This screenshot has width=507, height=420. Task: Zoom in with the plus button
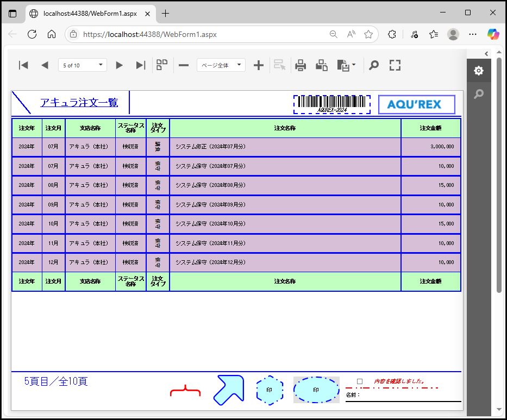pyautogui.click(x=259, y=65)
